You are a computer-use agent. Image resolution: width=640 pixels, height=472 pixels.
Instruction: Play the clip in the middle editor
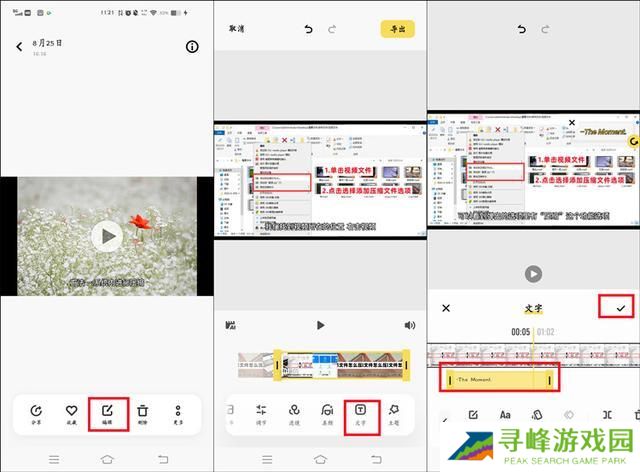coord(320,325)
